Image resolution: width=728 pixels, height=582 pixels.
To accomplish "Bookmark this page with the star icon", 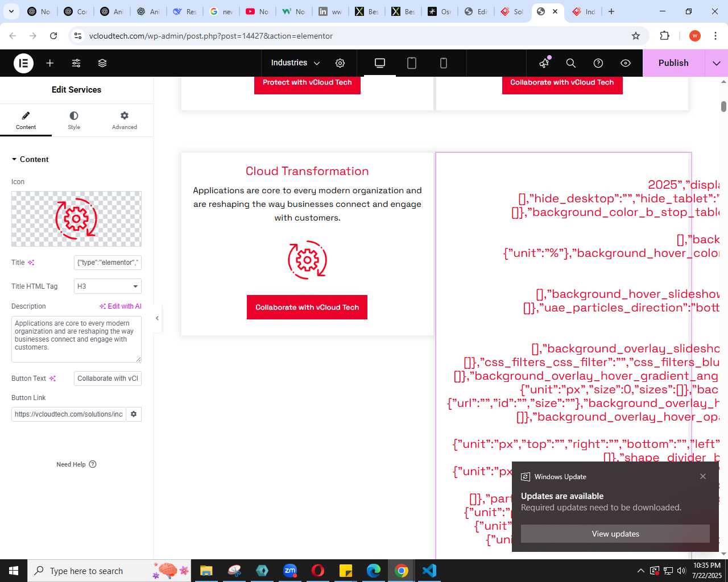I will (636, 36).
